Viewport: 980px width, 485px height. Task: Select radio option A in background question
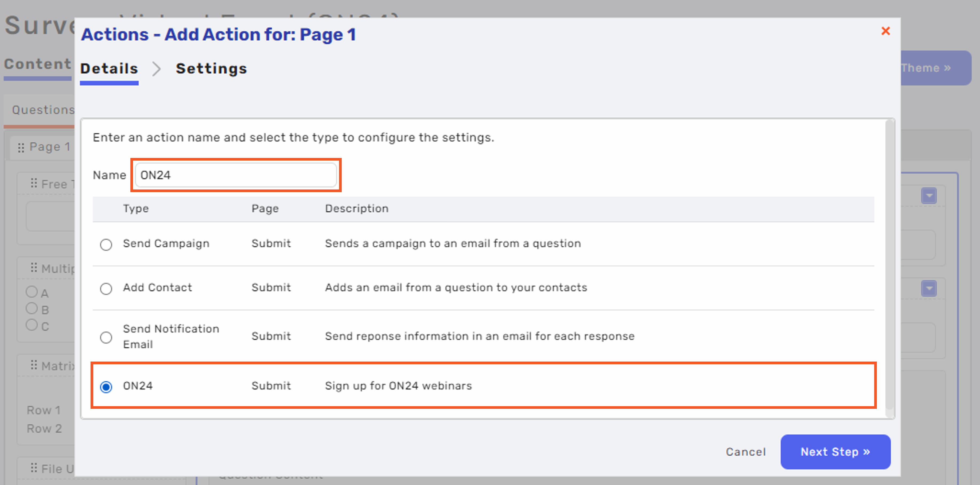click(32, 292)
